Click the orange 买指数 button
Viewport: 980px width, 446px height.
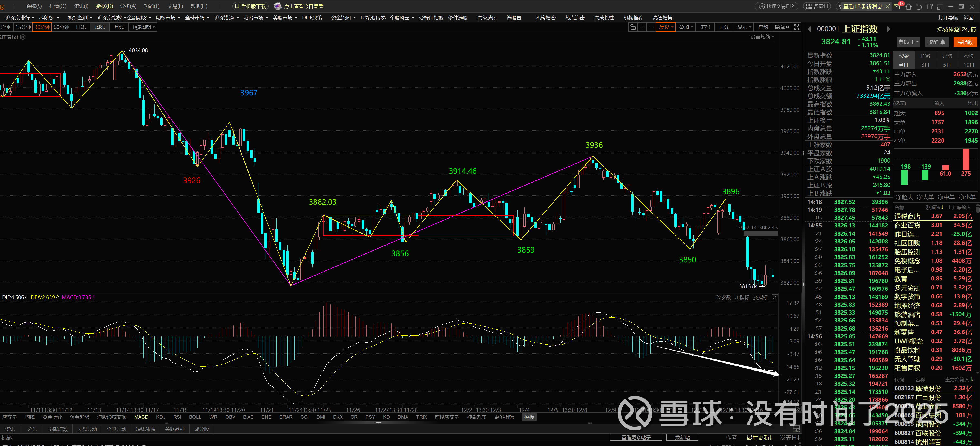point(965,42)
